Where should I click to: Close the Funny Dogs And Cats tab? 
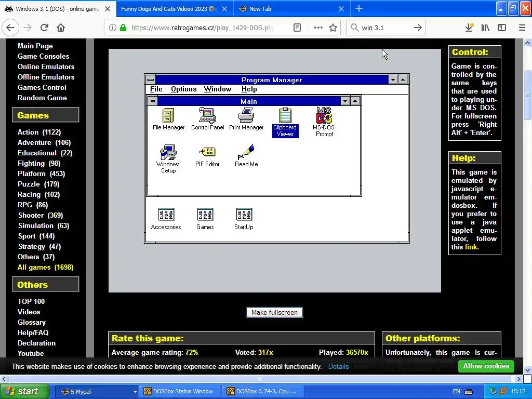coord(224,9)
